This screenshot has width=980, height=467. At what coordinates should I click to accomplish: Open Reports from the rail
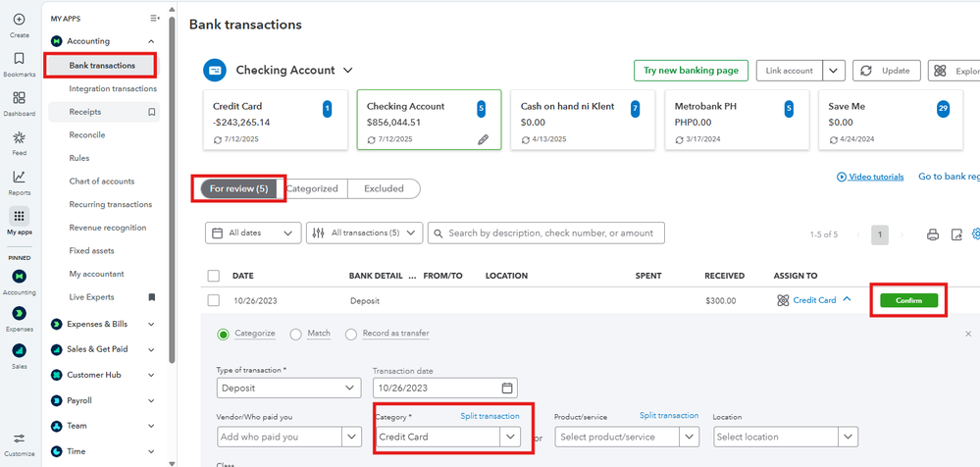click(19, 177)
